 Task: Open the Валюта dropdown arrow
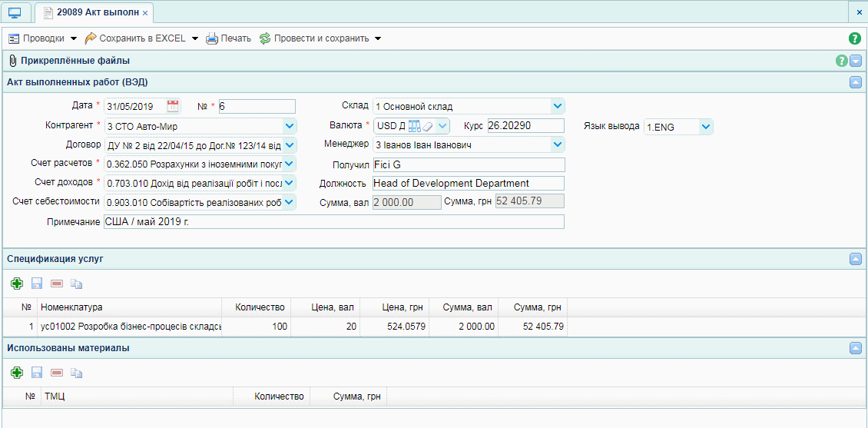click(x=442, y=126)
